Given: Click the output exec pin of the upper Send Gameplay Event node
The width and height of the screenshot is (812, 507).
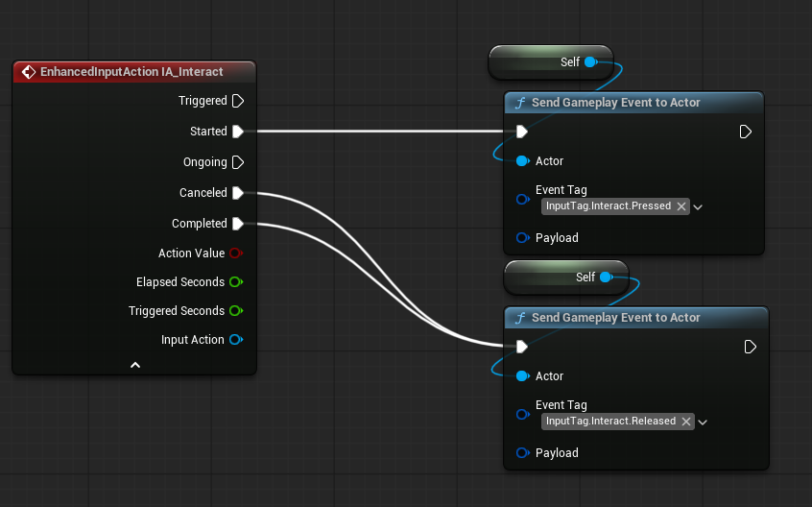Looking at the screenshot, I should pos(745,132).
